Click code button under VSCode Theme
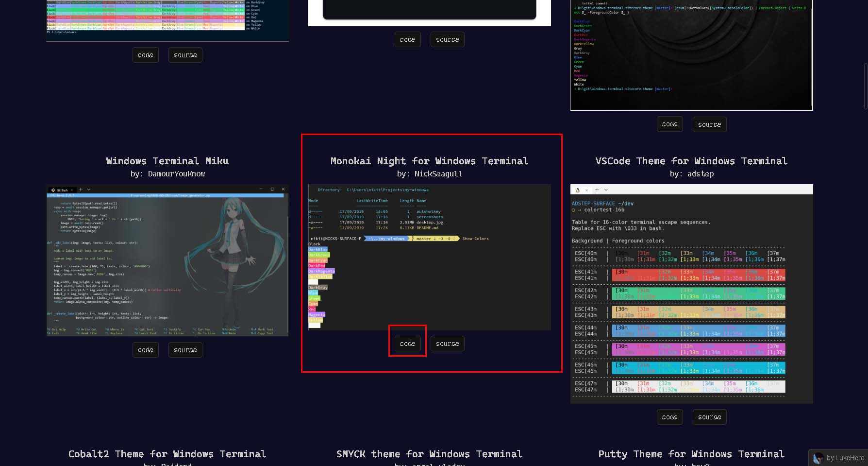Image resolution: width=868 pixels, height=466 pixels. point(669,417)
